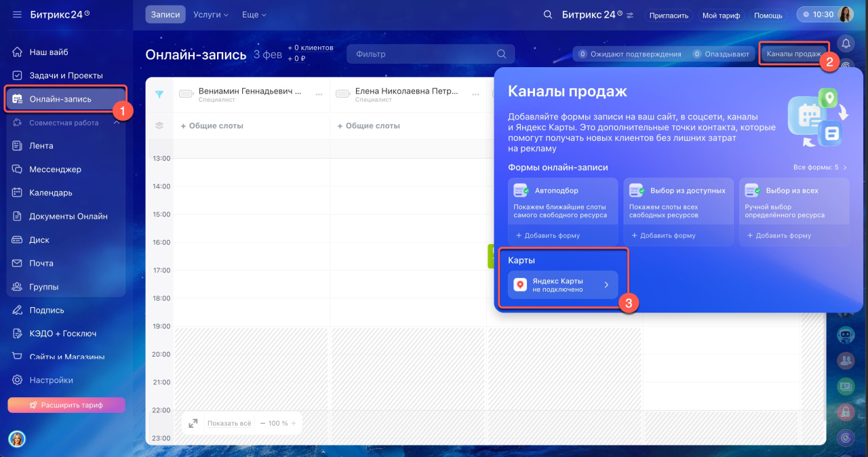Collapse the 'Совместная работа' section
868x457 pixels.
[117, 123]
